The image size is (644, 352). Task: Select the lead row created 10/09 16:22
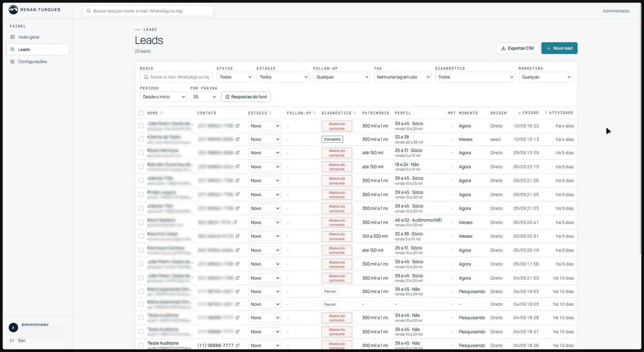point(141,126)
